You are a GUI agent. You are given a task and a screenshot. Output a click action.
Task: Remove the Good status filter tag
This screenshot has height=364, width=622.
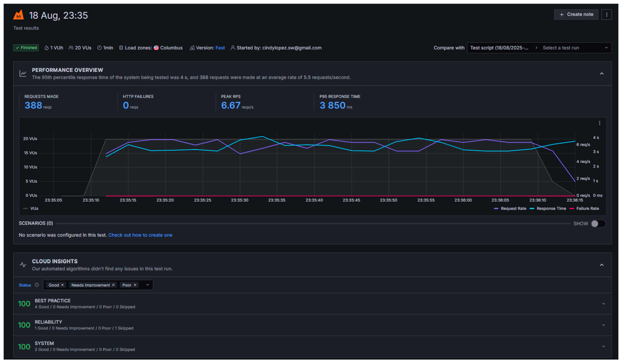pyautogui.click(x=62, y=285)
